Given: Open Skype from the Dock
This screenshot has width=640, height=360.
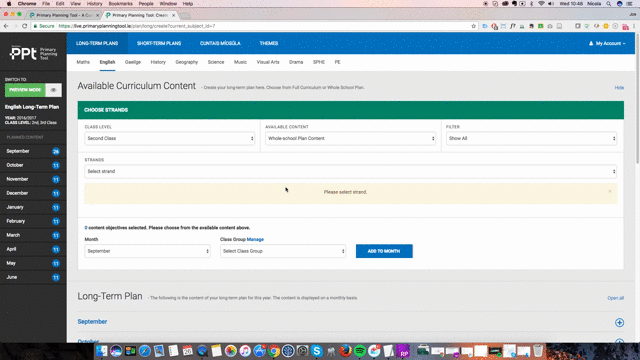Looking at the screenshot, I should tap(317, 351).
